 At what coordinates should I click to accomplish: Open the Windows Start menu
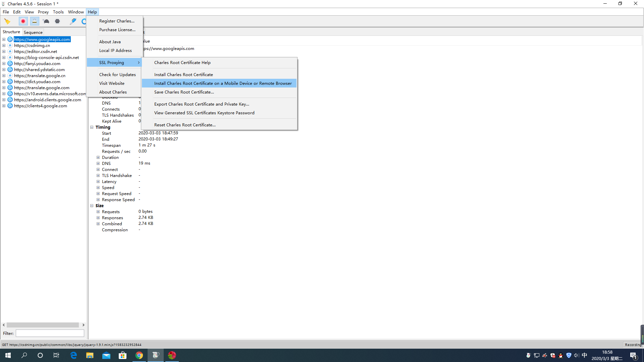tap(8, 355)
